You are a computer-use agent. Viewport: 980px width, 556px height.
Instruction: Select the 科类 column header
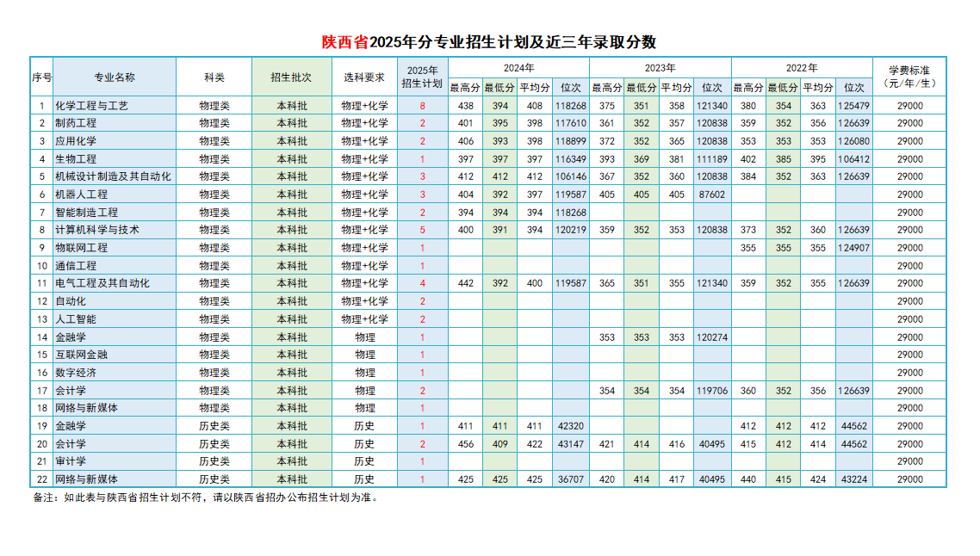tap(214, 77)
